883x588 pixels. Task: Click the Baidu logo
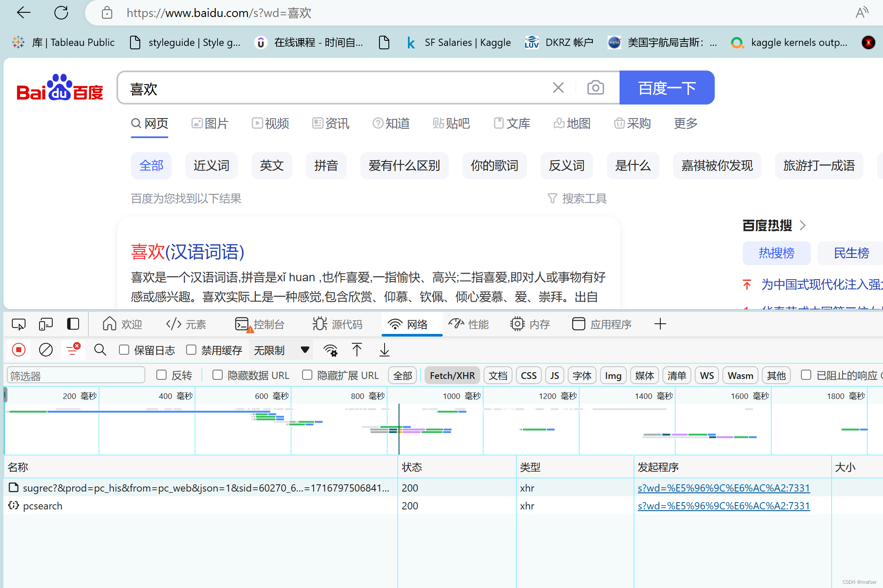60,88
